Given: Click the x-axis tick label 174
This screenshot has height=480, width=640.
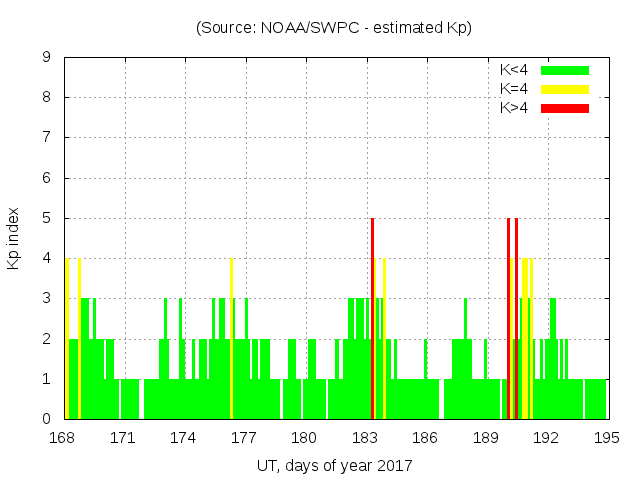Looking at the screenshot, I should click(x=185, y=438).
